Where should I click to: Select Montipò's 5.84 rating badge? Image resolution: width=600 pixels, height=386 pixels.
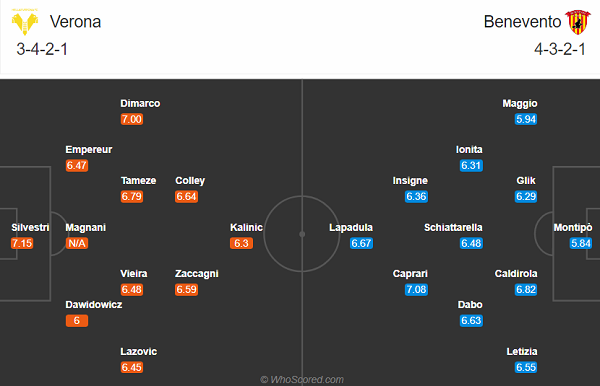click(581, 243)
